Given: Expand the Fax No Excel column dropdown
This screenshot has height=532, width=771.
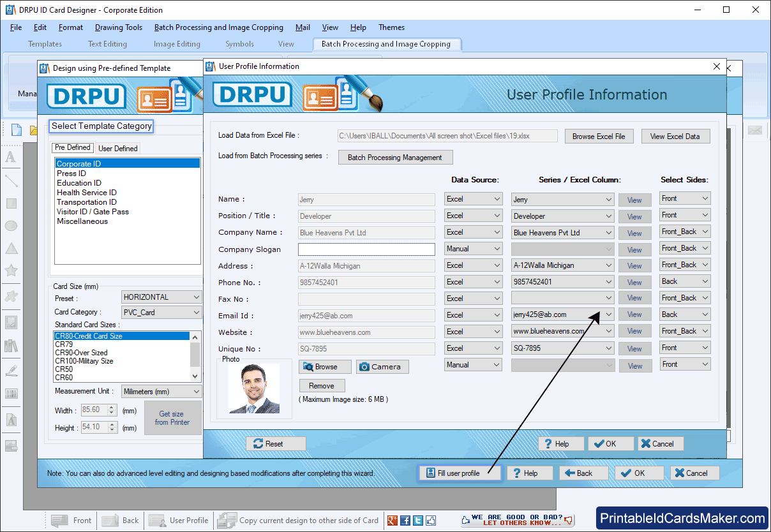Looking at the screenshot, I should [x=562, y=298].
